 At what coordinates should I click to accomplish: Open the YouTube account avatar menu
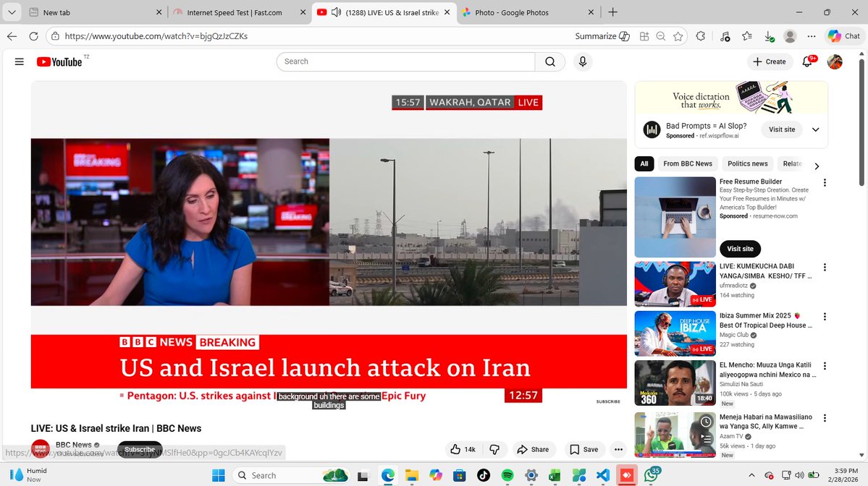(835, 61)
